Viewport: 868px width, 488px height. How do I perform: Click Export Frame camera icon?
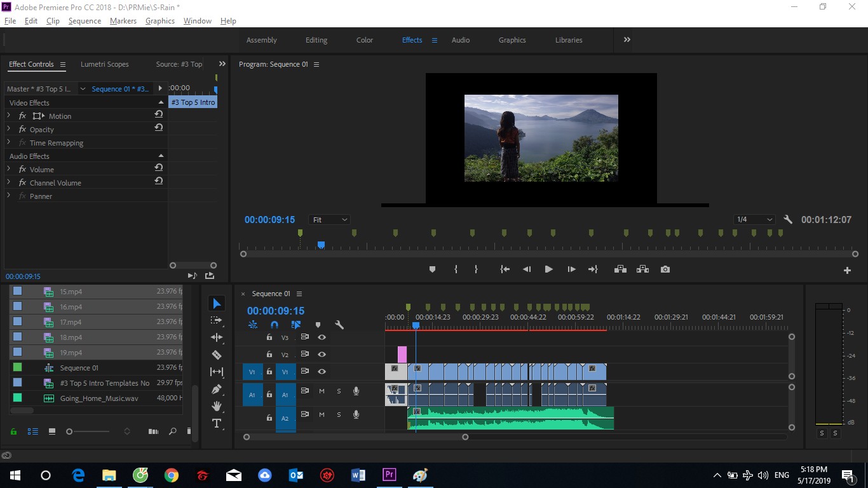[x=665, y=269]
